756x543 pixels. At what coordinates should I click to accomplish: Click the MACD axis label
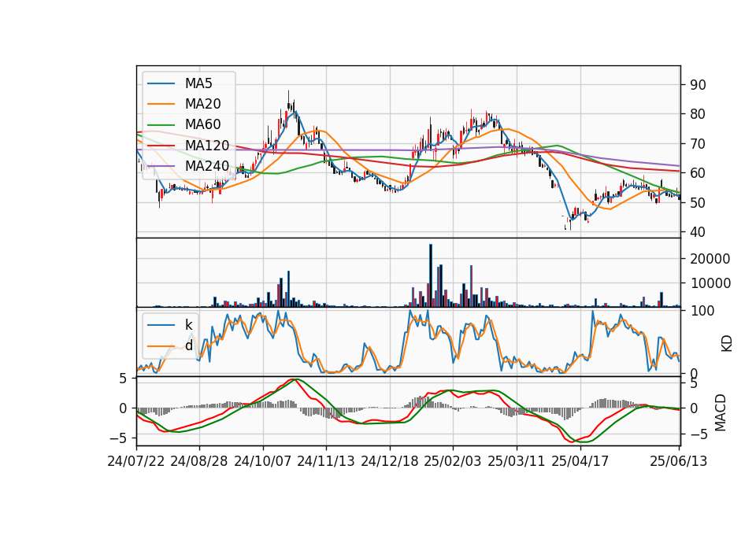tap(721, 412)
